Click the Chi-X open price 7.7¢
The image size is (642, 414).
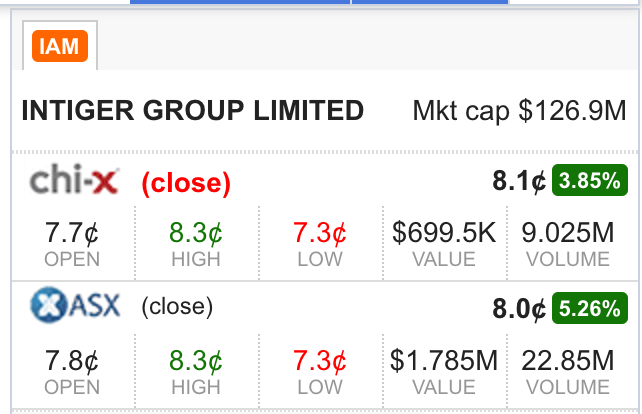pyautogui.click(x=72, y=233)
